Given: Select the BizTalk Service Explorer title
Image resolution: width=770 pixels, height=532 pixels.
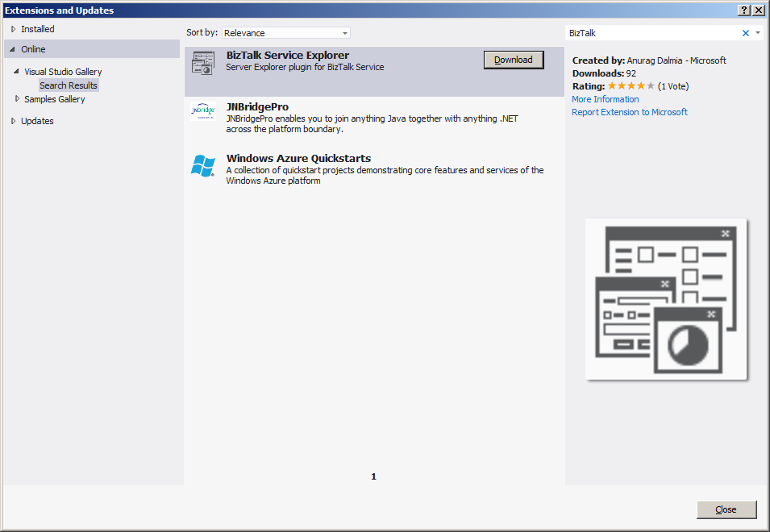Looking at the screenshot, I should click(x=288, y=56).
